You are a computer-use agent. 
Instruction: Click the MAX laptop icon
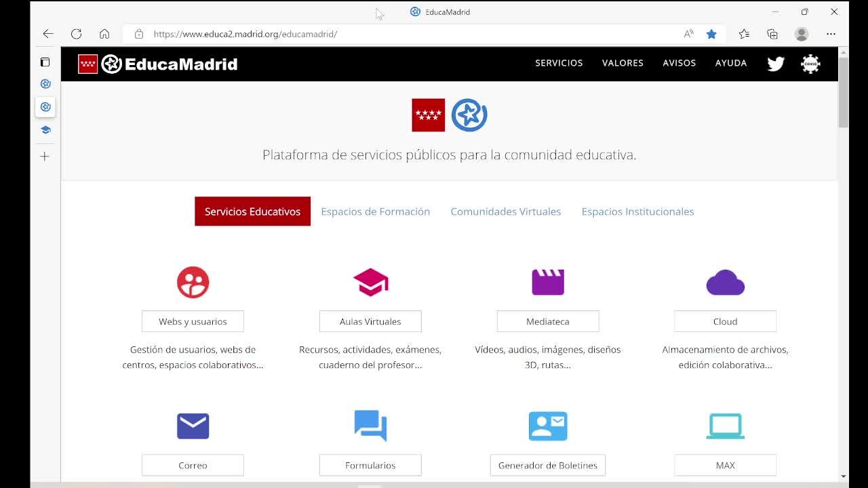(726, 426)
